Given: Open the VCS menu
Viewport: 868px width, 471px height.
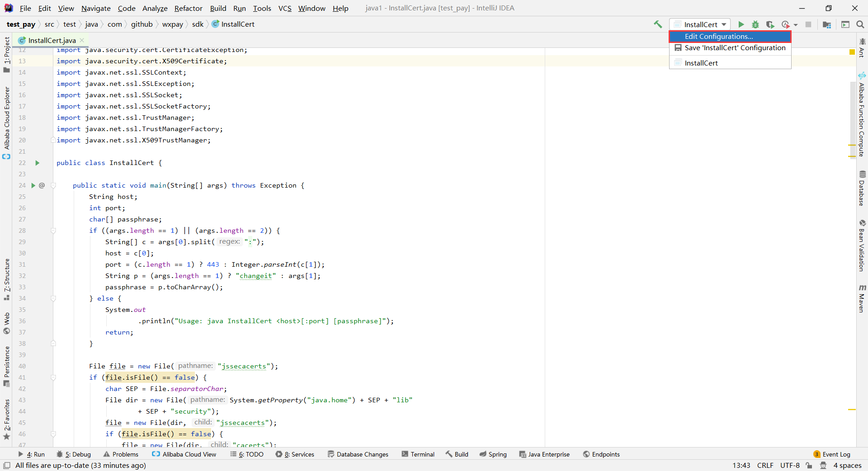Looking at the screenshot, I should pyautogui.click(x=285, y=8).
